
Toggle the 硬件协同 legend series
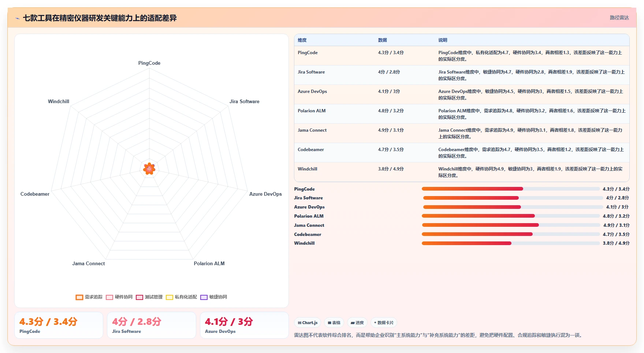(x=119, y=297)
